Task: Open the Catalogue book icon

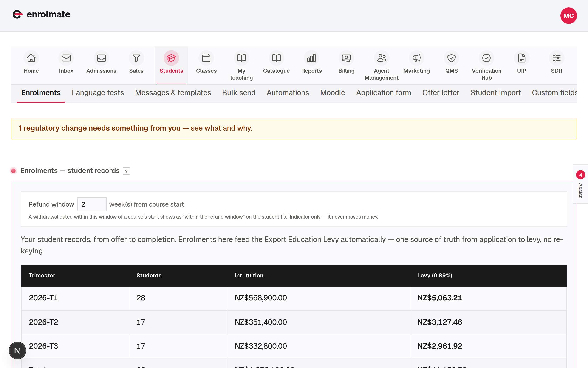Action: 277,58
